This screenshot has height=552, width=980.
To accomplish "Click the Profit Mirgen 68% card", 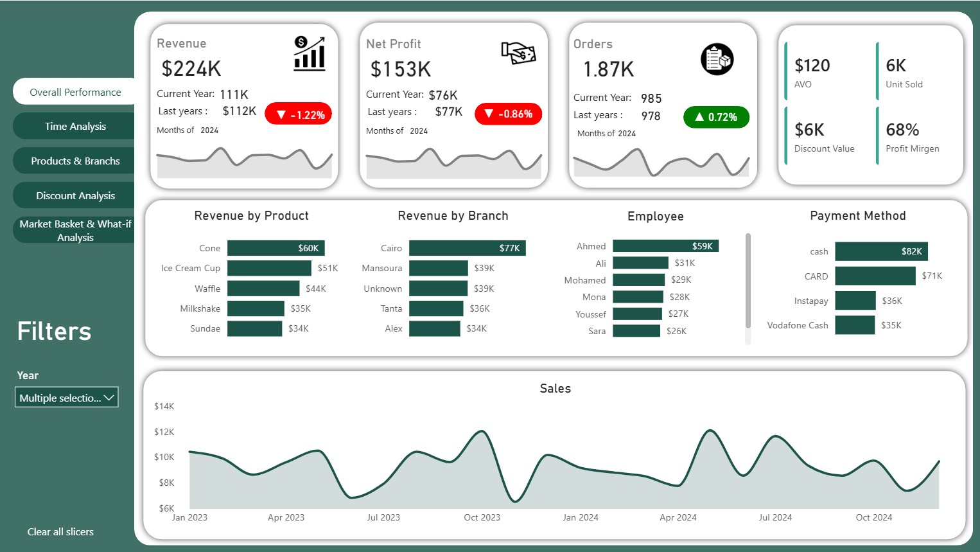I will [x=912, y=136].
